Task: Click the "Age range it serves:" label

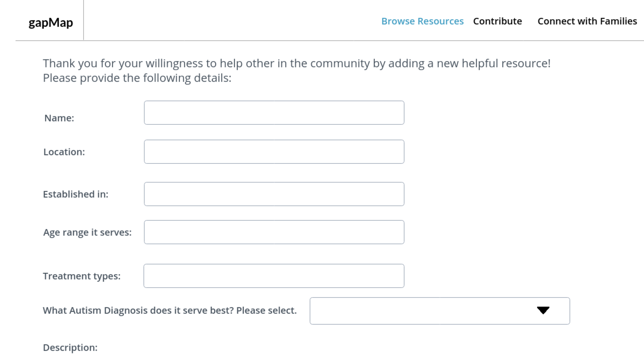Action: [x=87, y=232]
